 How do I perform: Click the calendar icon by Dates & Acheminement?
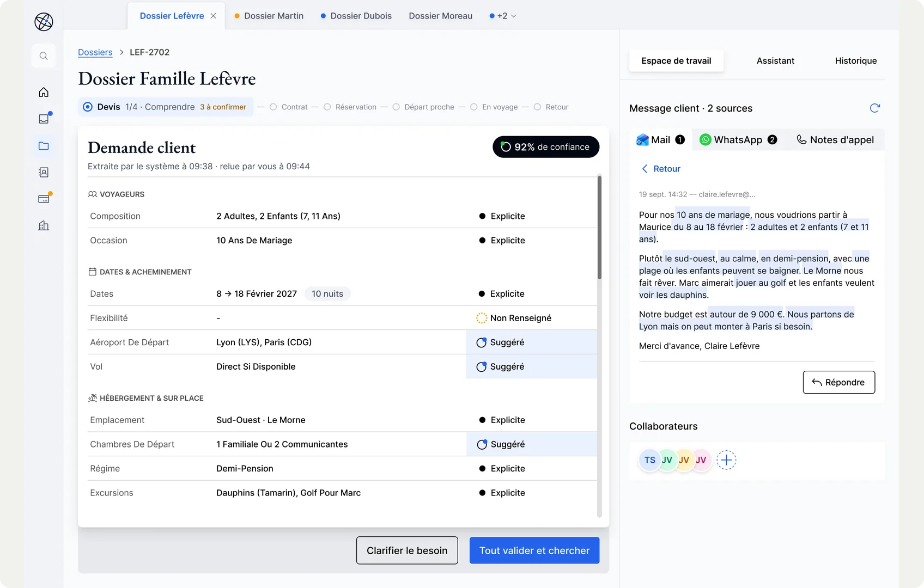click(x=93, y=272)
